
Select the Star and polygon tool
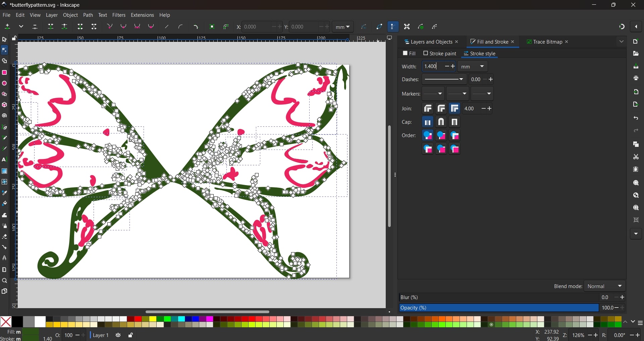[4, 94]
